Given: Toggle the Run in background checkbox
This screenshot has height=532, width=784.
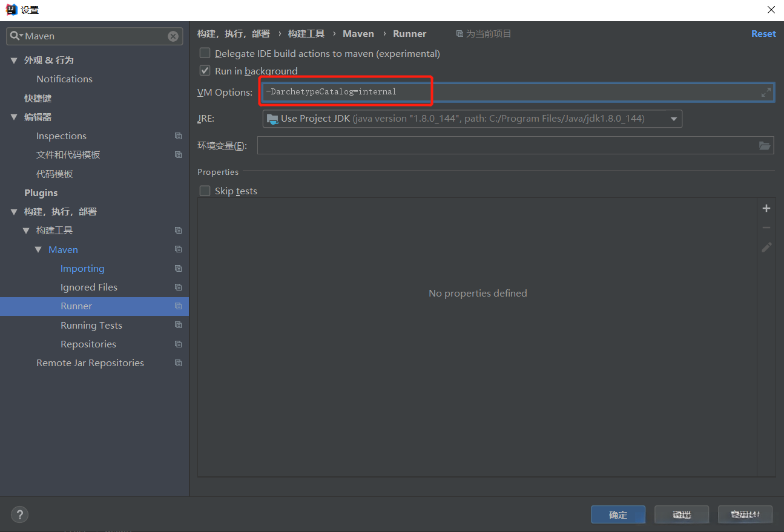Looking at the screenshot, I should [x=205, y=71].
